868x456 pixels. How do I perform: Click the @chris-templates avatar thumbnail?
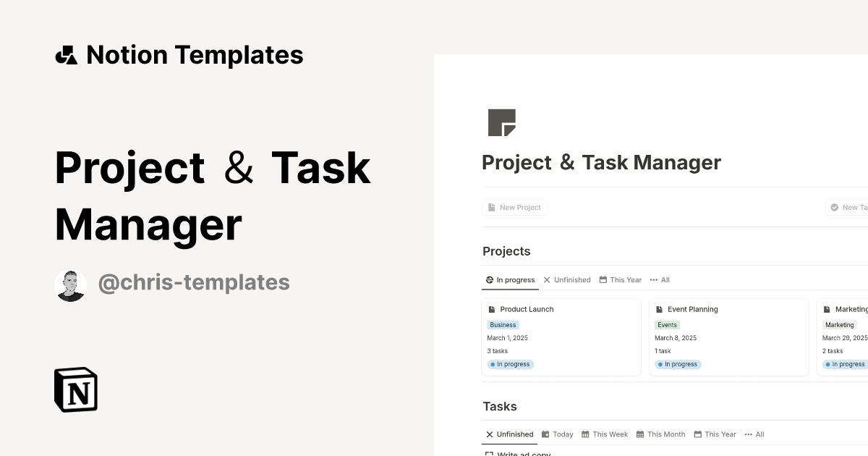(x=70, y=284)
